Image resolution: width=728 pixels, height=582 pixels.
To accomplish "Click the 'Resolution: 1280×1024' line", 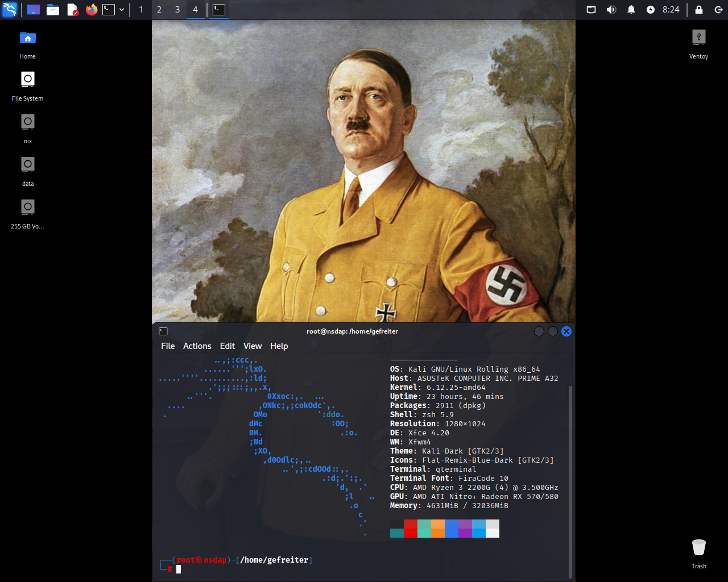I will (x=438, y=424).
